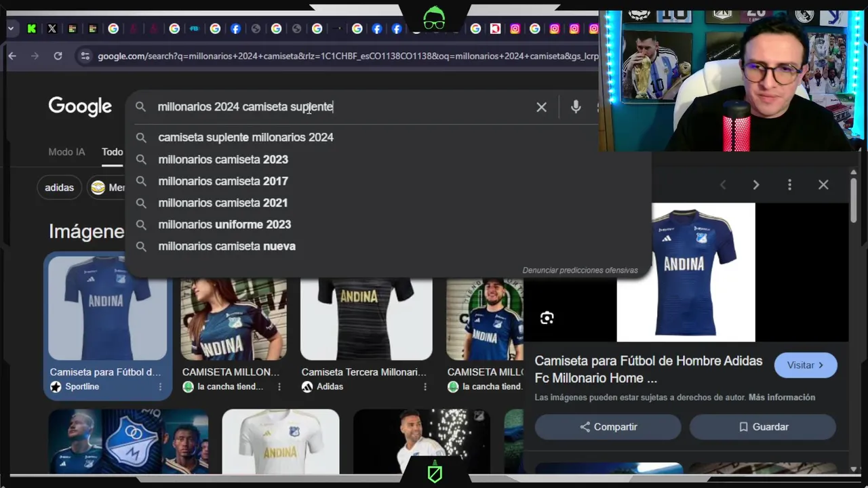Viewport: 868px width, 488px height.
Task: Open the 'Camiseta Tercera Millonari...' black jersey thumbnail
Action: pyautogui.click(x=366, y=319)
